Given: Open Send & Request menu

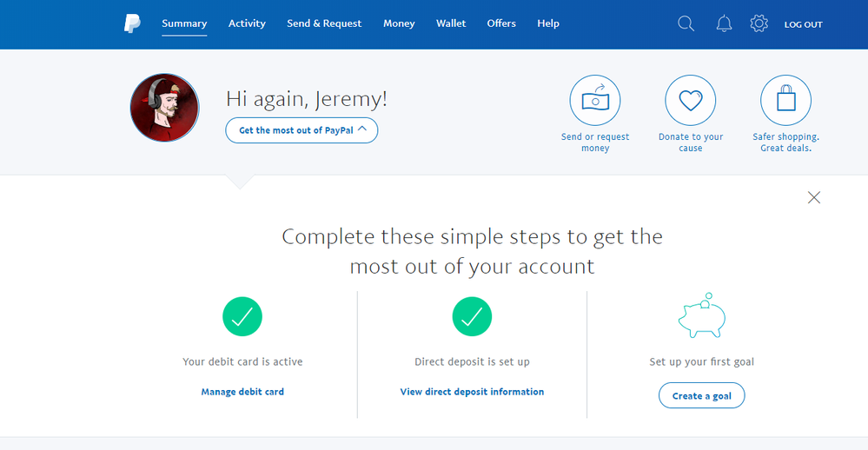Looking at the screenshot, I should point(324,23).
